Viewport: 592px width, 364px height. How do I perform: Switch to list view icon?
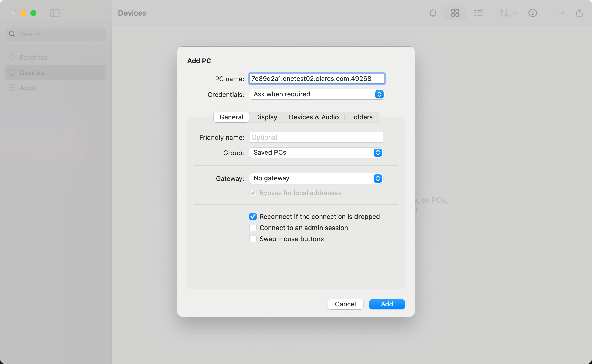(478, 13)
